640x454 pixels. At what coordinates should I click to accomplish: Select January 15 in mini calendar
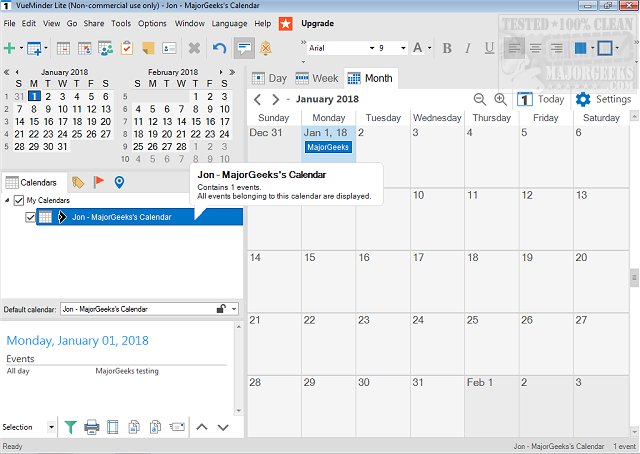click(34, 122)
